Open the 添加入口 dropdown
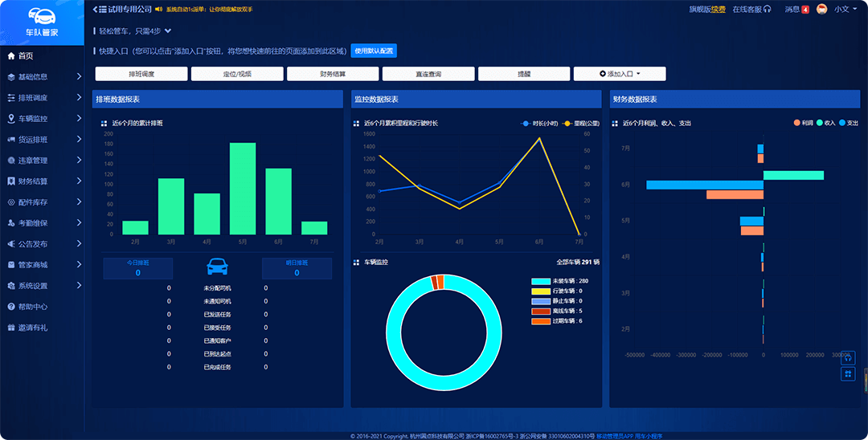The width and height of the screenshot is (868, 440). tap(620, 74)
